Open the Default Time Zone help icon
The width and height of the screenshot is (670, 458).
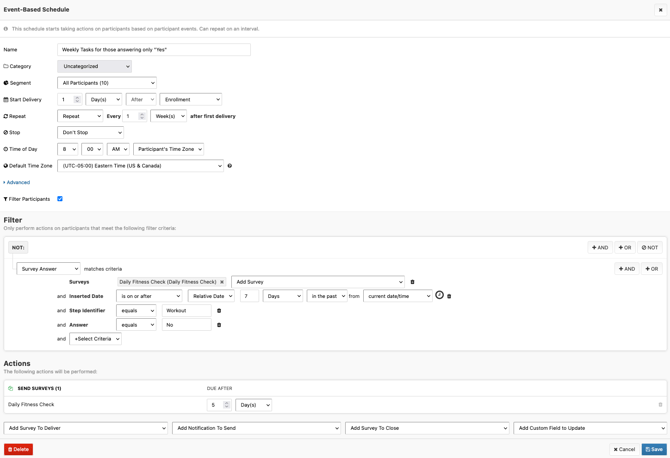click(x=229, y=166)
